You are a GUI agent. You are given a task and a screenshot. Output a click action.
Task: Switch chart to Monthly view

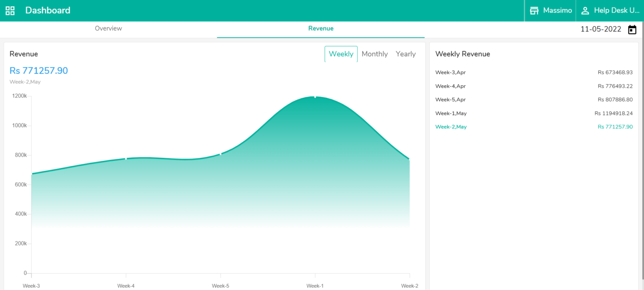(x=374, y=54)
